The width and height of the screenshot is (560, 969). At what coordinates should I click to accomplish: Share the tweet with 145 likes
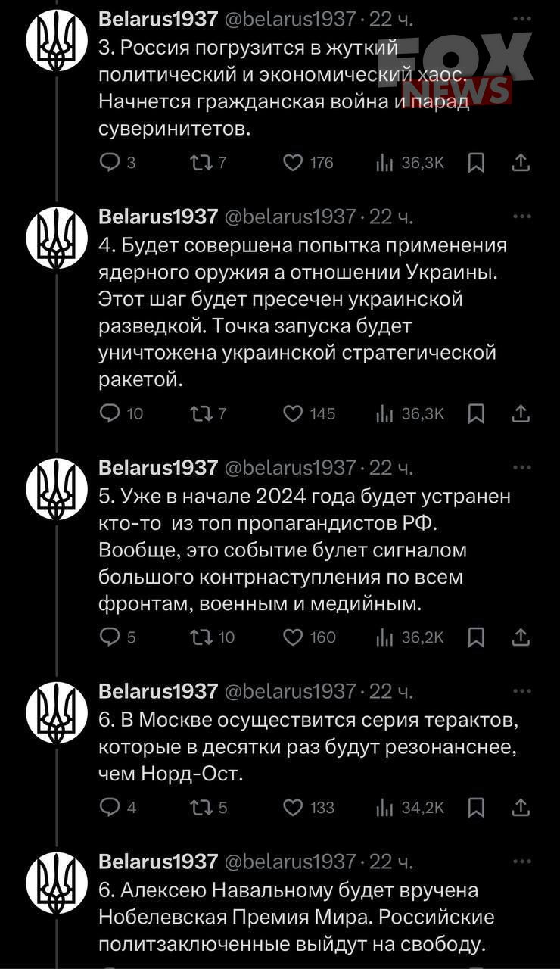(521, 413)
